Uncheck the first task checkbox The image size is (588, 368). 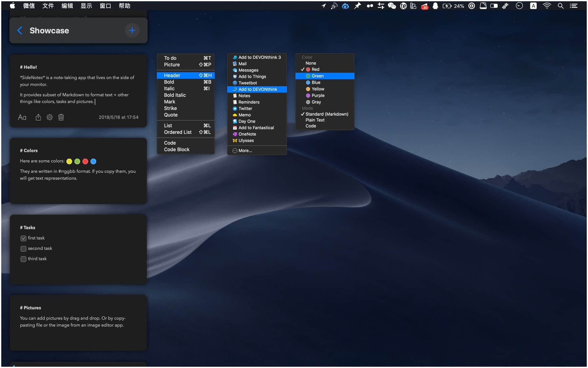tap(23, 238)
